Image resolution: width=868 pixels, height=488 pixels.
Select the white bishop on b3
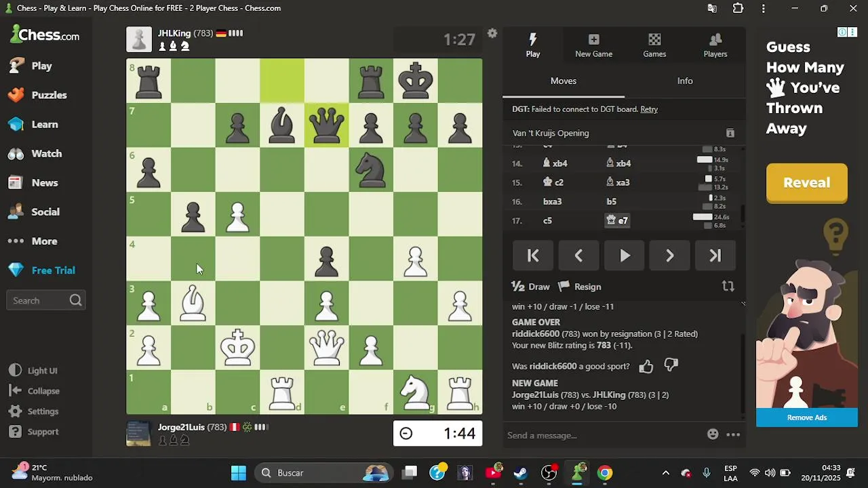click(193, 303)
